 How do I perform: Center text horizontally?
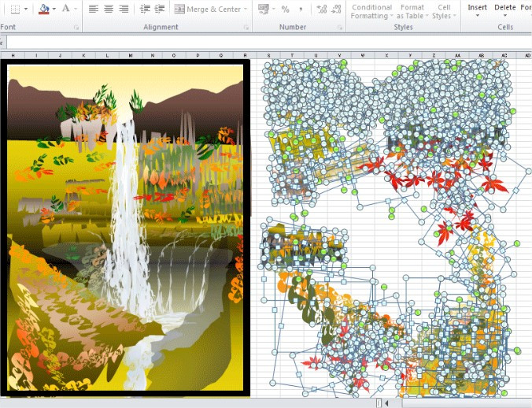coord(109,9)
